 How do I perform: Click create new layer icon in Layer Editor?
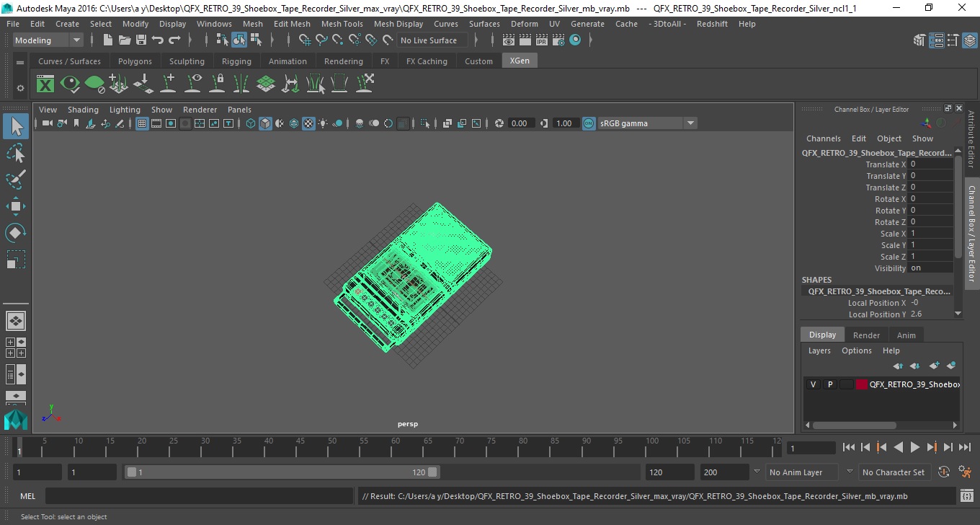tap(935, 366)
